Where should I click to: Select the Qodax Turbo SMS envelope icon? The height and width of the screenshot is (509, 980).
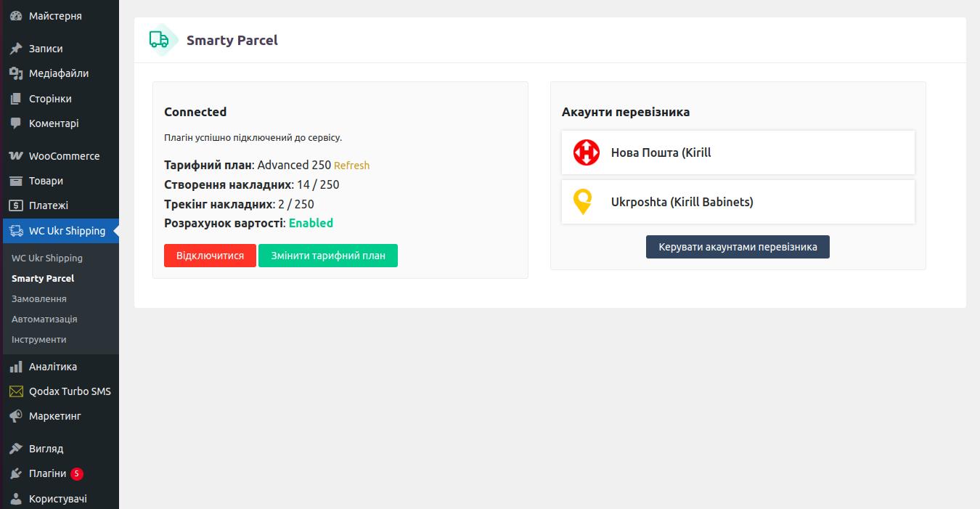pos(16,391)
